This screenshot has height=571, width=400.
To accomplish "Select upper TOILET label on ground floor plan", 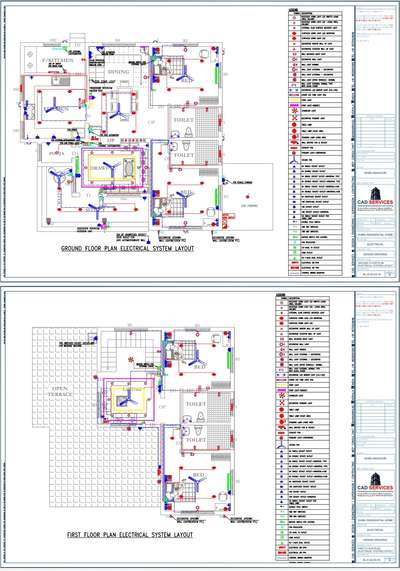I will pos(184,120).
